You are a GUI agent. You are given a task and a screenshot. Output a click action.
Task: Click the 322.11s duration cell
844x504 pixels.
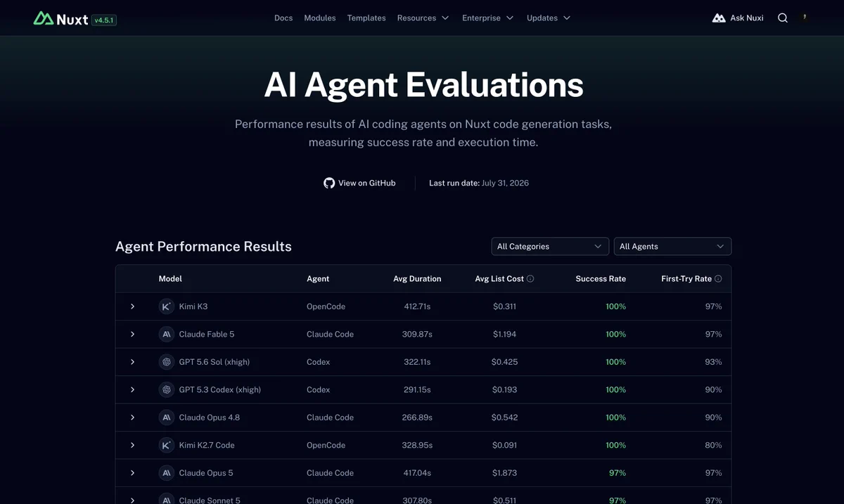417,362
